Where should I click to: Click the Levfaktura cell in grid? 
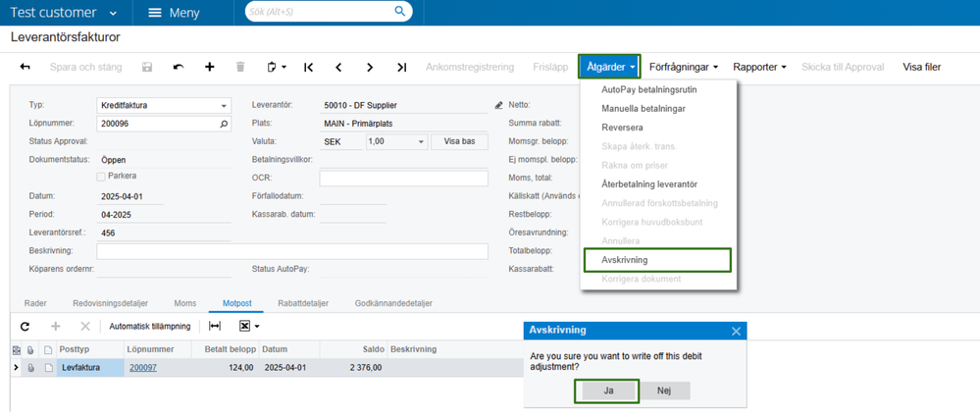[90, 368]
